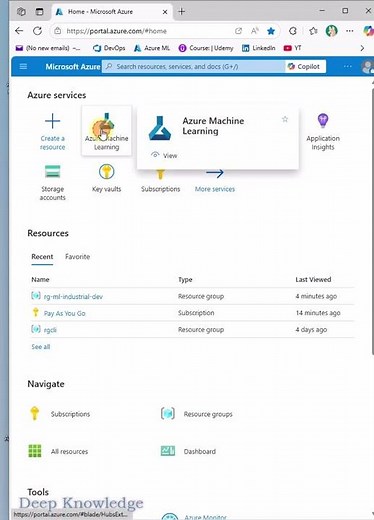Open Copilot sidebar icon in browser
This screenshot has height=520, width=374.
(368, 31)
